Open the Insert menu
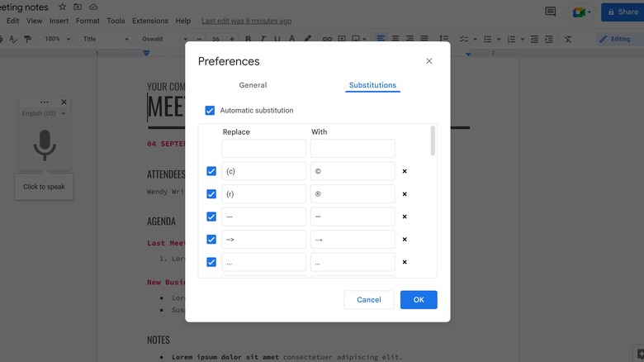Screen dimensions: 644x362 point(59,21)
